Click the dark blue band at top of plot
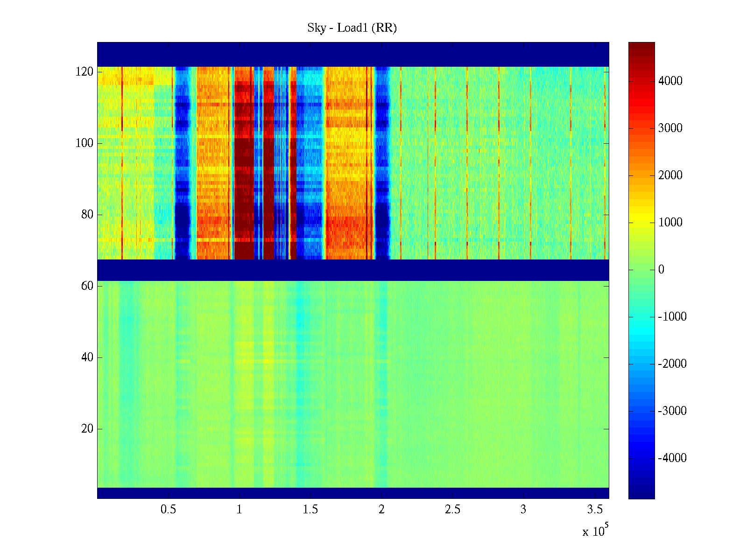The image size is (747, 560). pos(353,54)
